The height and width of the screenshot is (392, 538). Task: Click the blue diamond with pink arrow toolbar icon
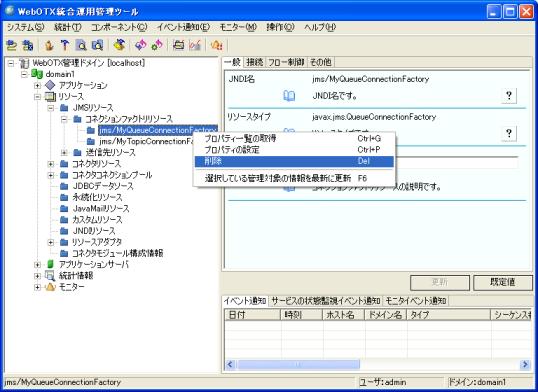point(141,45)
